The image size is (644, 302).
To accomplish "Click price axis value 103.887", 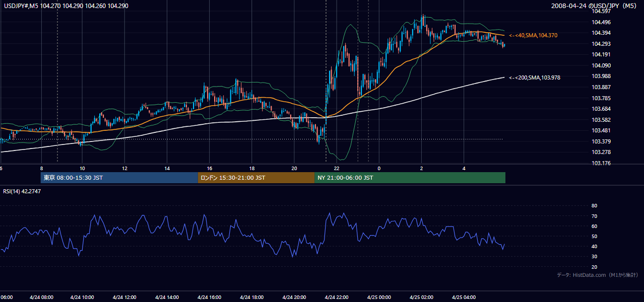I will click(602, 87).
